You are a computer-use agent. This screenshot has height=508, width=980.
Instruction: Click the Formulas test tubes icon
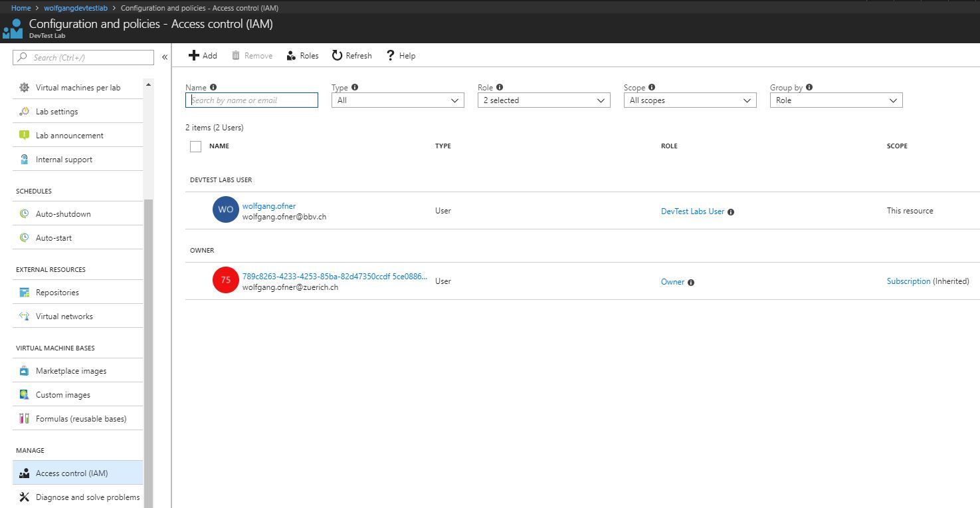tap(24, 419)
